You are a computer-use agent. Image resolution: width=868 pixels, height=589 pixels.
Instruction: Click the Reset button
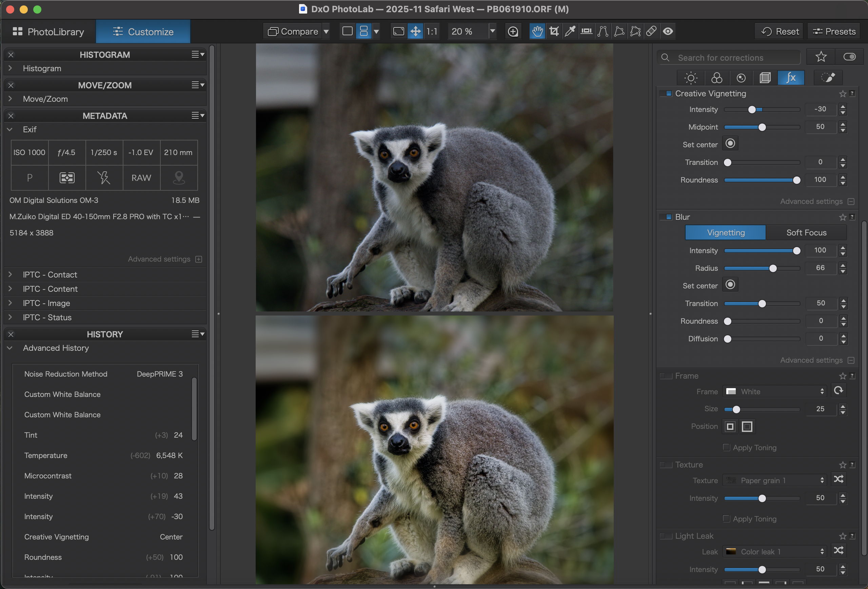[780, 32]
